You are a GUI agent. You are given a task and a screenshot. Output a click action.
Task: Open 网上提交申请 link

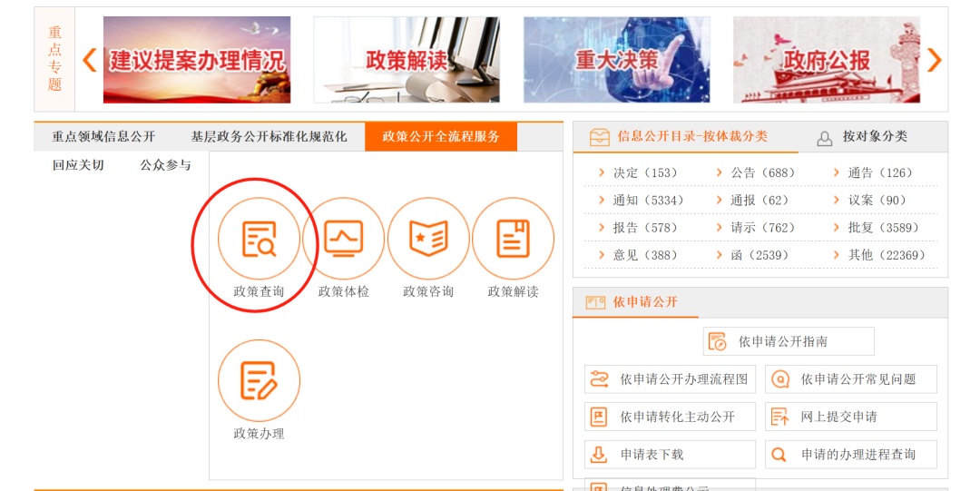tap(851, 417)
